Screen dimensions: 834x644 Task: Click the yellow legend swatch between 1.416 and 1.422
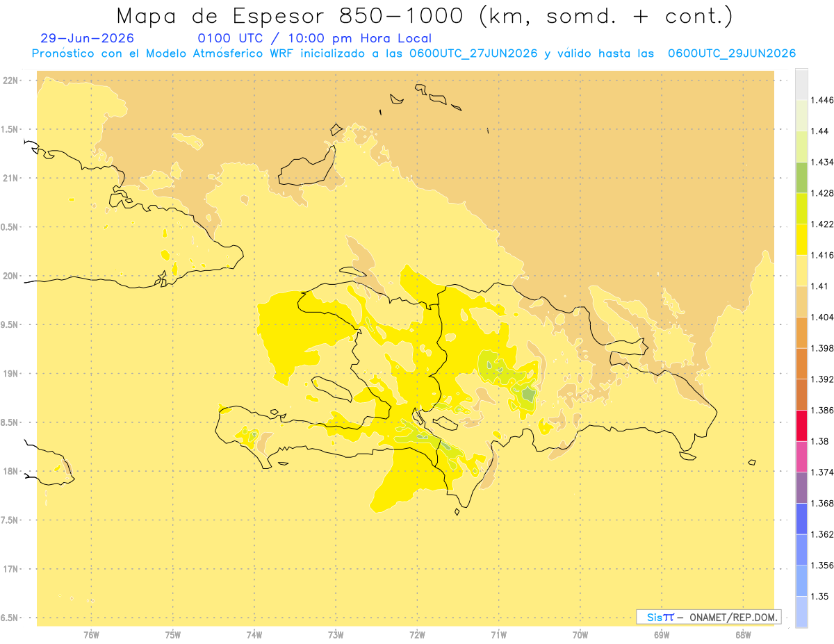point(801,240)
